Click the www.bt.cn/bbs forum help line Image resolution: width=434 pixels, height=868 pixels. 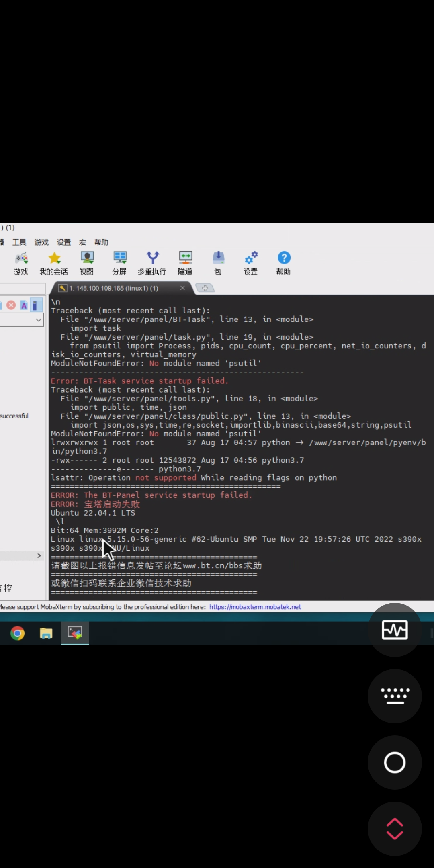coord(156,566)
